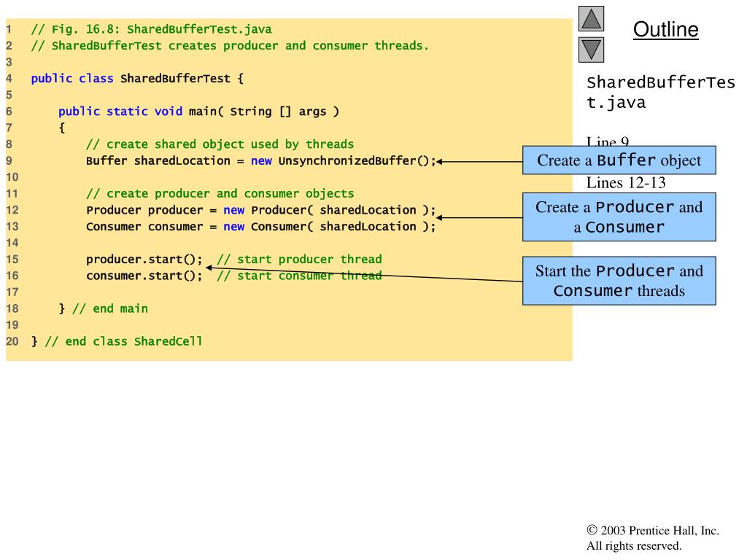Click the 'create shared object used by threads' comment
747x560 pixels.
(x=220, y=144)
